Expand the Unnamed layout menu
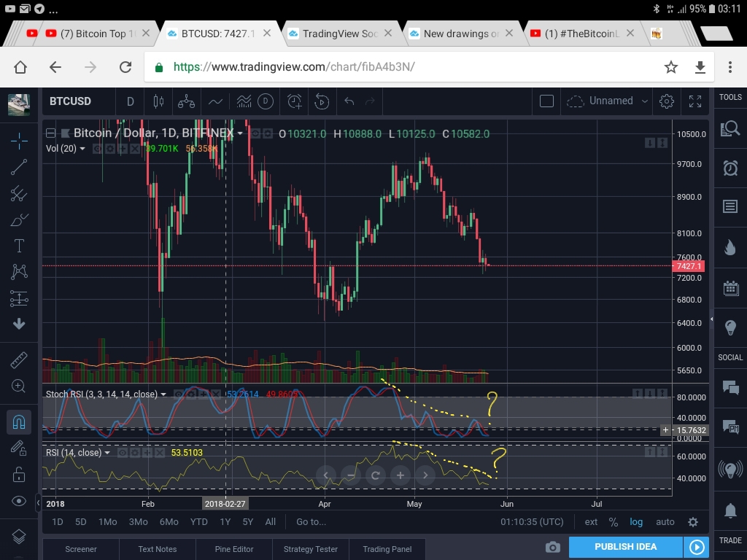Image resolution: width=747 pixels, height=560 pixels. click(x=645, y=101)
